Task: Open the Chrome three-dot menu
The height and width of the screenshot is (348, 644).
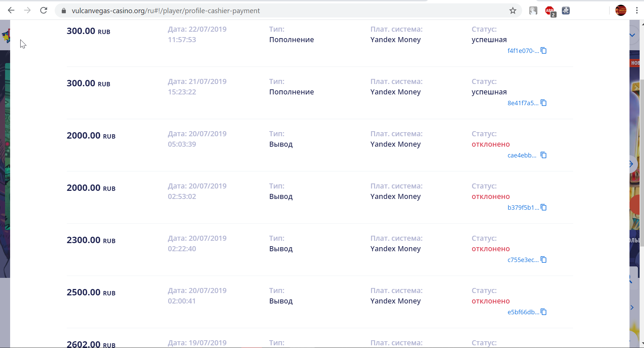Action: [x=637, y=10]
